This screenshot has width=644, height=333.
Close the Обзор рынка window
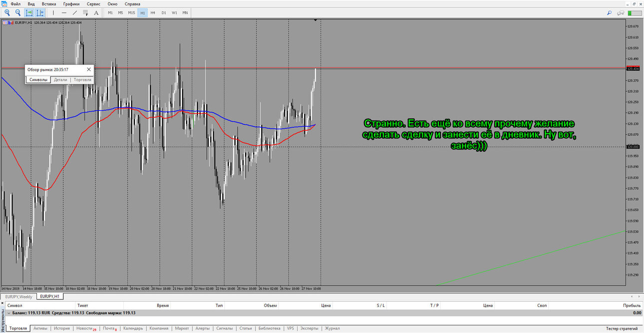click(89, 69)
